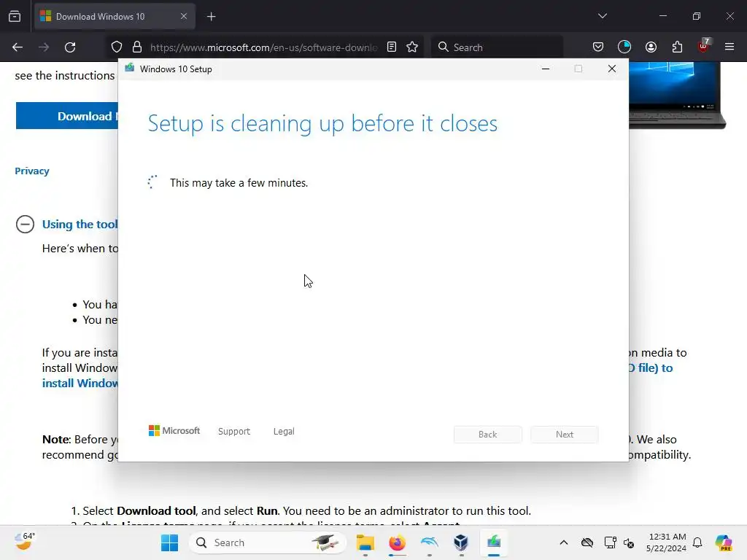
Task: Click the Microsoft logo in Setup window
Action: point(174,430)
